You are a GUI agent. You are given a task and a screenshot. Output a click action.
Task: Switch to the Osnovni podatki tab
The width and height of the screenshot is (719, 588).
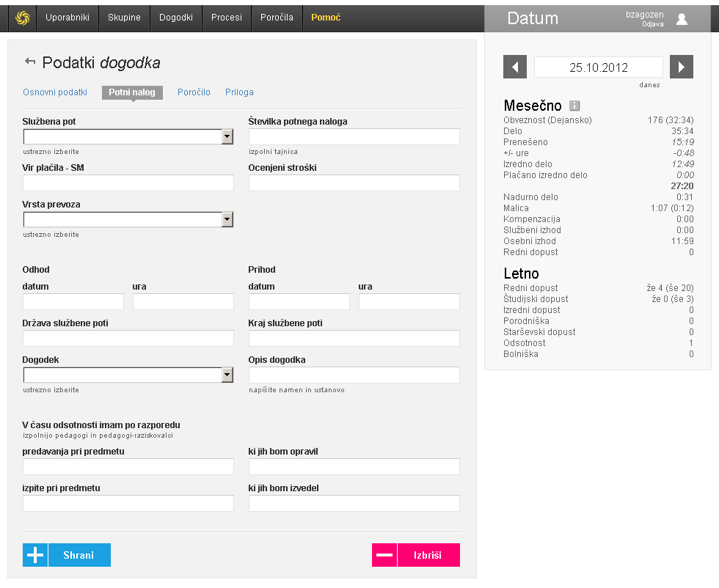point(55,92)
